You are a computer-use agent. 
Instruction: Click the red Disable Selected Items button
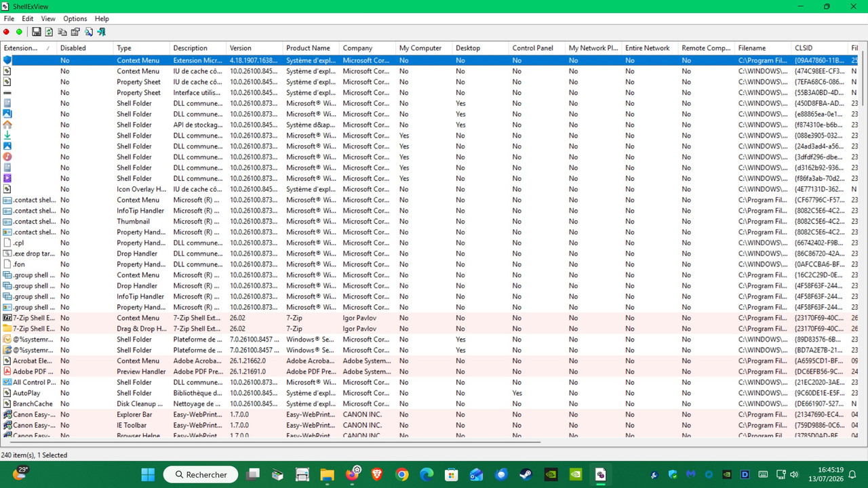click(x=7, y=32)
